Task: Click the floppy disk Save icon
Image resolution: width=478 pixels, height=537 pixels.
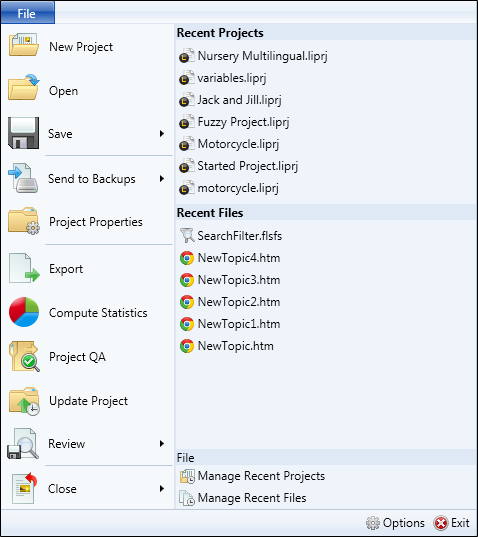Action: 23,133
